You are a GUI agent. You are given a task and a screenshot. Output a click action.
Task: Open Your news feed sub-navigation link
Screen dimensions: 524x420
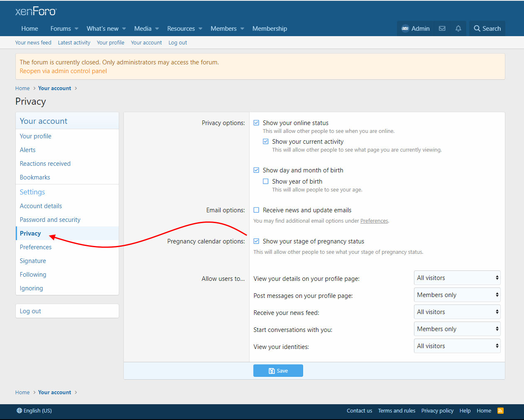click(x=33, y=43)
